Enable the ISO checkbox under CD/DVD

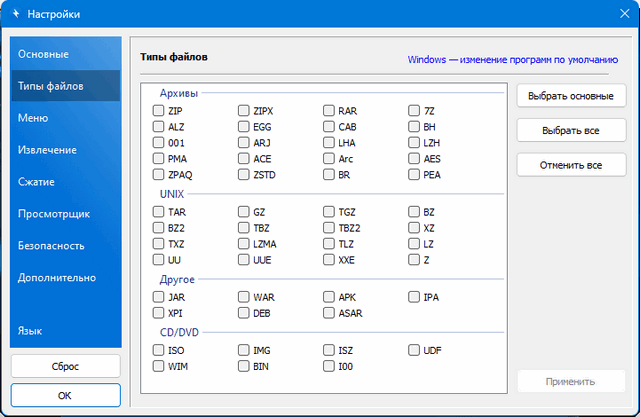click(159, 351)
